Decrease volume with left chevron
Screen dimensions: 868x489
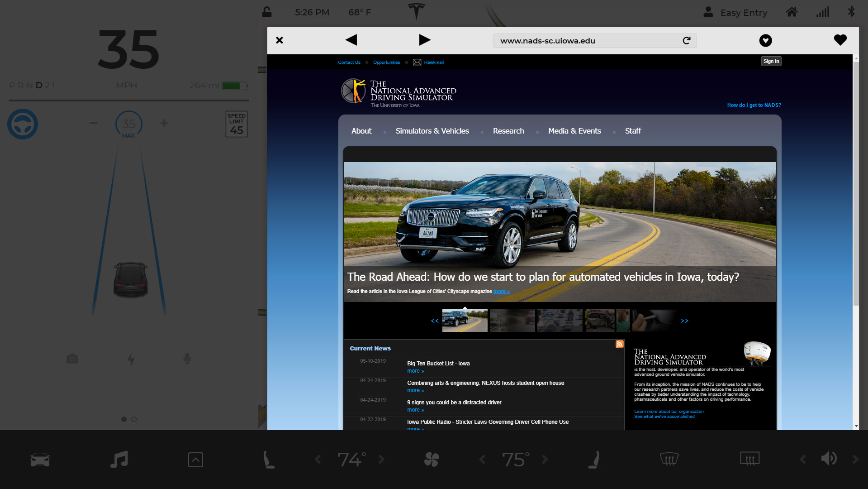pyautogui.click(x=803, y=460)
